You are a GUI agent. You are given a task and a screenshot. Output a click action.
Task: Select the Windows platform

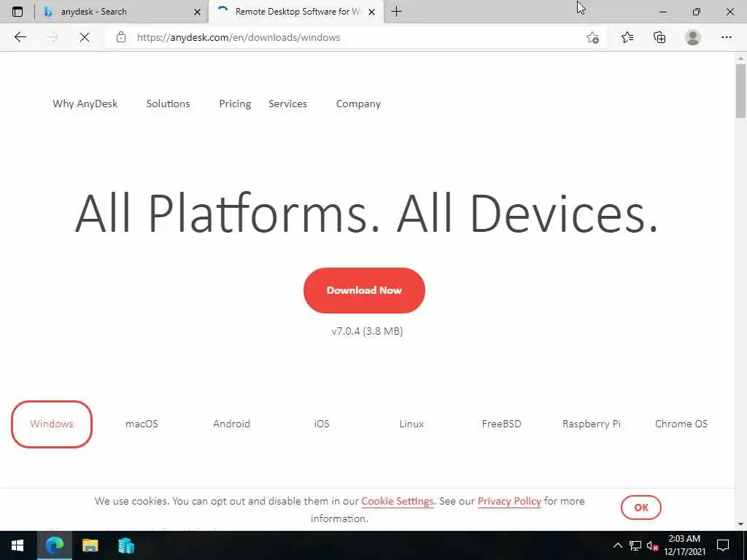52,424
